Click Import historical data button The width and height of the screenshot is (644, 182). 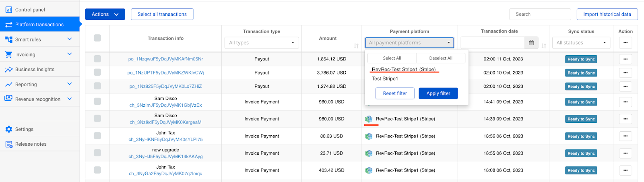pyautogui.click(x=607, y=14)
